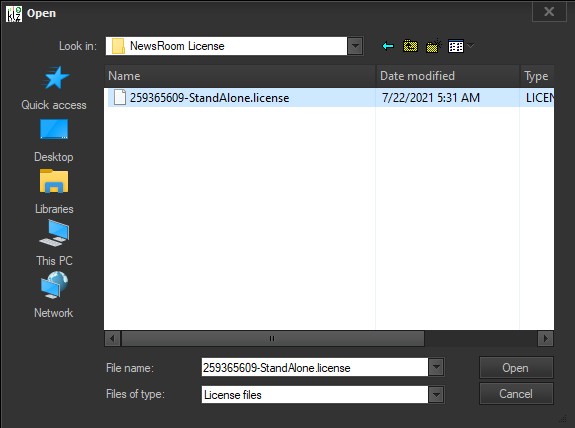The width and height of the screenshot is (575, 428).
Task: Expand the Look in folder dropdown
Action: tap(355, 46)
